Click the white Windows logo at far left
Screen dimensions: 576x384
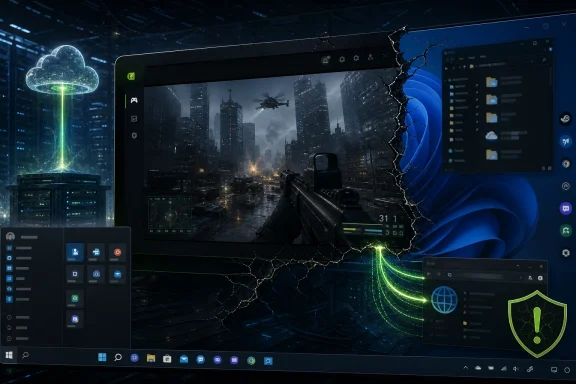click(x=9, y=355)
